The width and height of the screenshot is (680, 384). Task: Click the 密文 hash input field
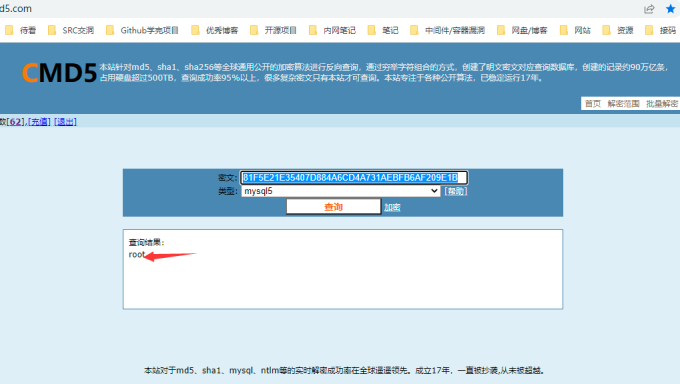click(x=354, y=177)
